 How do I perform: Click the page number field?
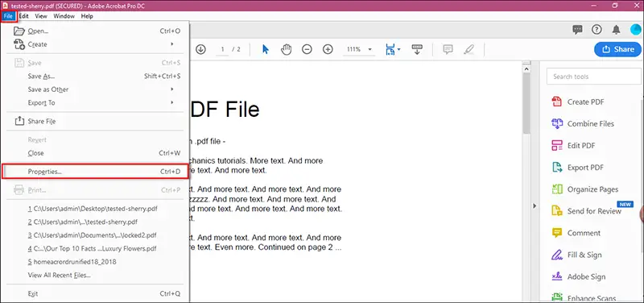[223, 49]
